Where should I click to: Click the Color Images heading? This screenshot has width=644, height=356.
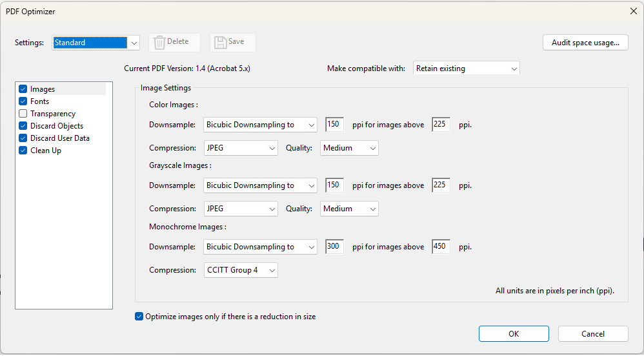[x=174, y=105]
